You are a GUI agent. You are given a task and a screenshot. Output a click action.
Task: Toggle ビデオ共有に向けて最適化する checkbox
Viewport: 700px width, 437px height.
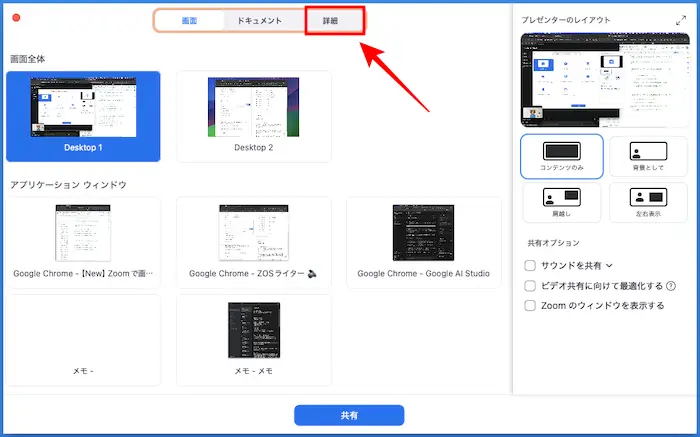click(x=531, y=286)
